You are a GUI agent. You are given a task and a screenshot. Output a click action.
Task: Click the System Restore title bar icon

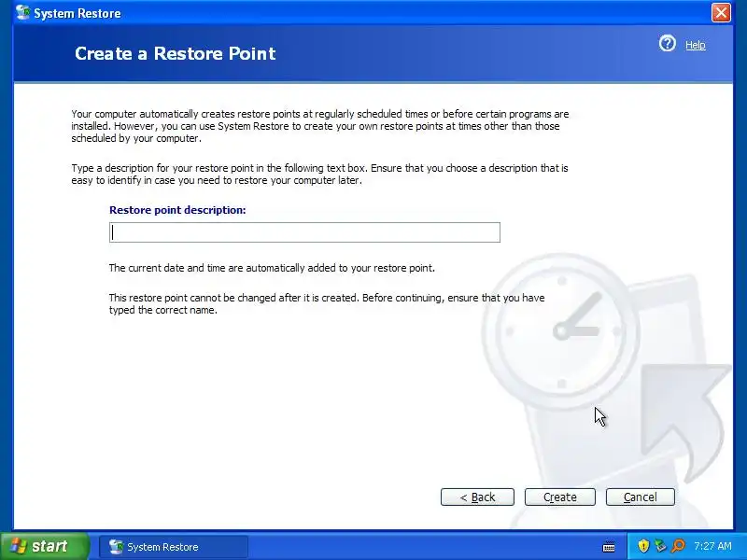click(x=22, y=12)
